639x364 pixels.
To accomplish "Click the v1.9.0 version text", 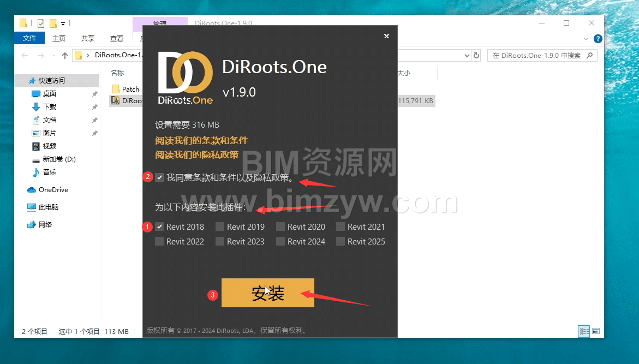I will (x=239, y=92).
